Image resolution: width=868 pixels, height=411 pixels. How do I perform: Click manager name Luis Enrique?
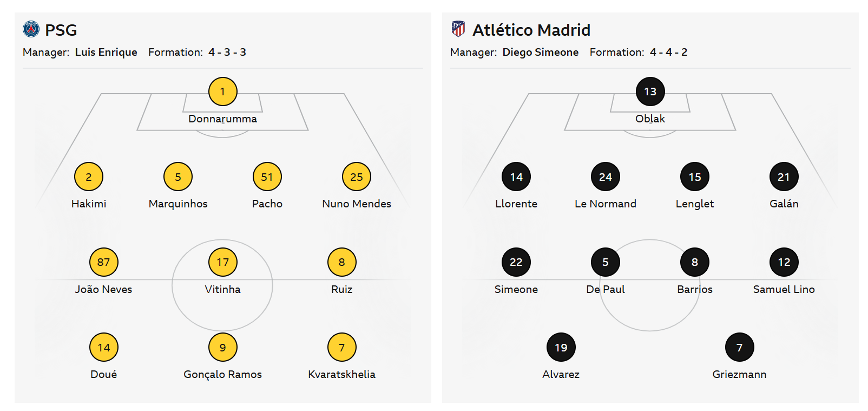pos(106,52)
